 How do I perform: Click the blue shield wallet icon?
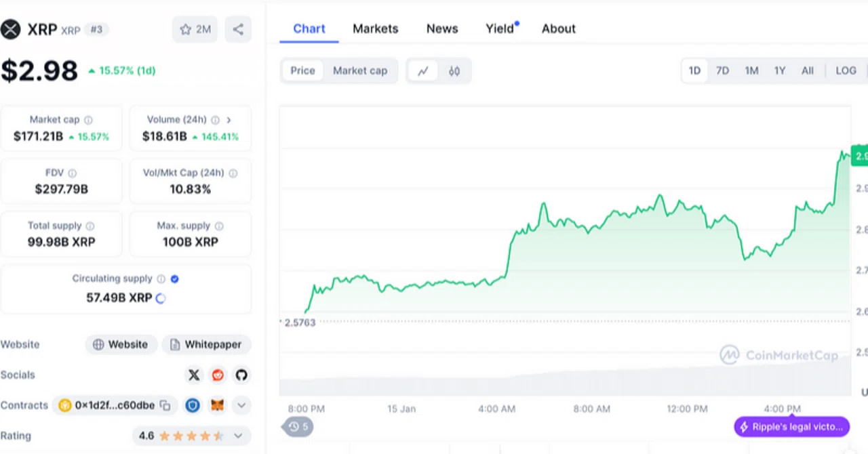193,405
